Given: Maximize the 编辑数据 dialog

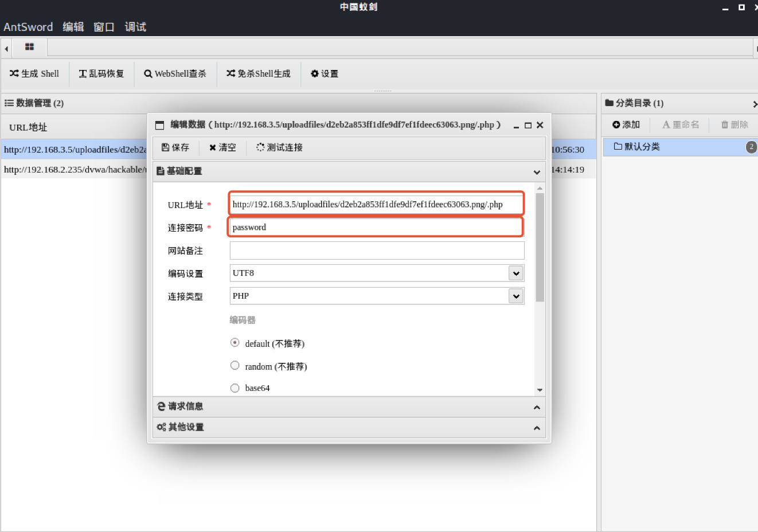Looking at the screenshot, I should 528,125.
